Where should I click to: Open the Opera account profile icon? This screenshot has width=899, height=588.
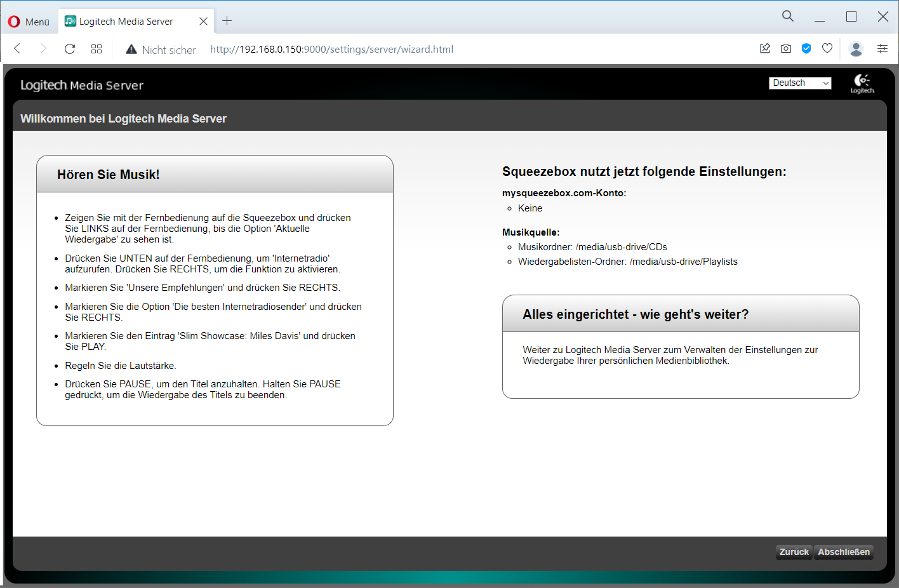[856, 48]
